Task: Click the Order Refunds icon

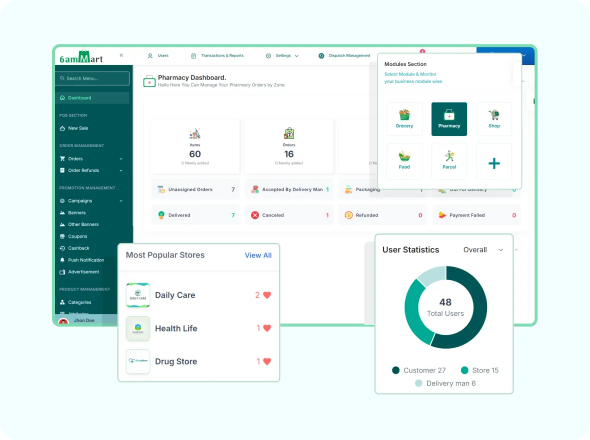Action: pyautogui.click(x=62, y=171)
